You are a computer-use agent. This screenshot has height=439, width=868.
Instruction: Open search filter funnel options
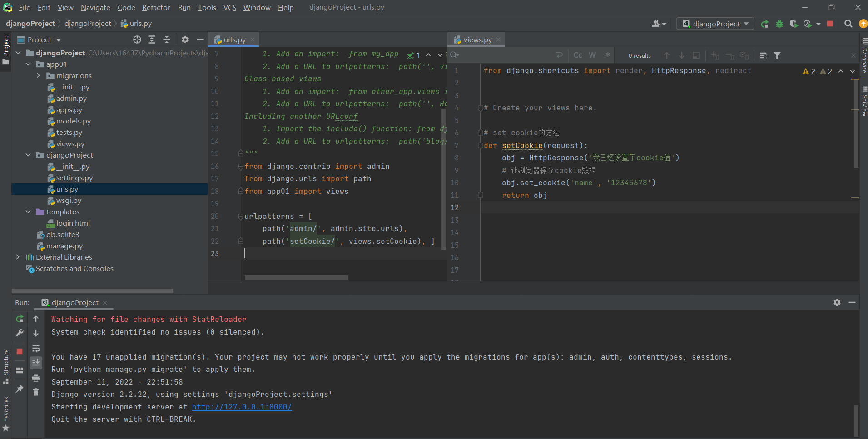[778, 55]
